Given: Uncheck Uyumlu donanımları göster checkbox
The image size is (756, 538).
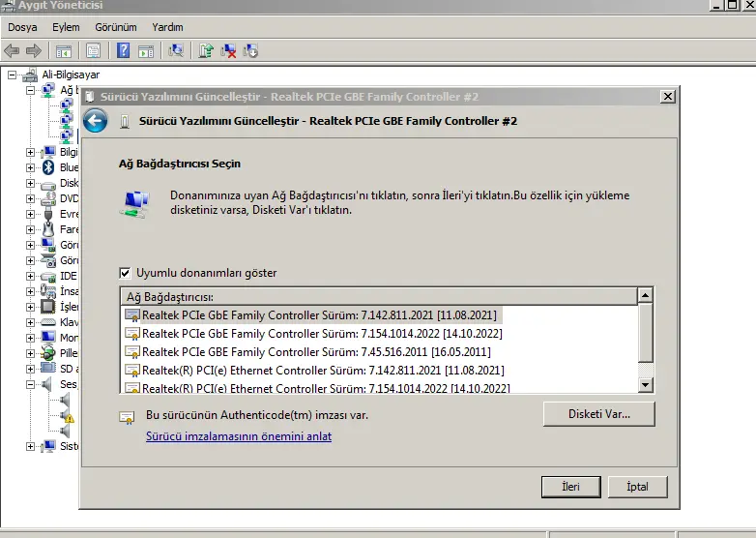Looking at the screenshot, I should click(x=125, y=273).
